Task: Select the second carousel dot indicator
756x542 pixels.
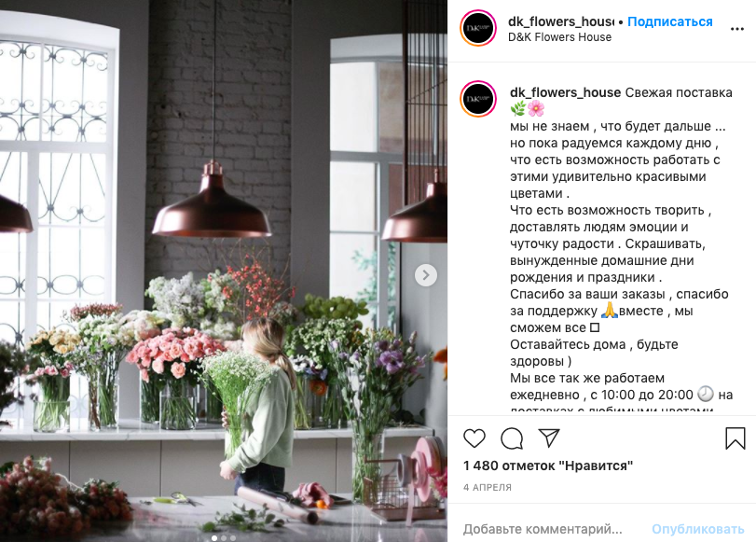Action: click(224, 537)
